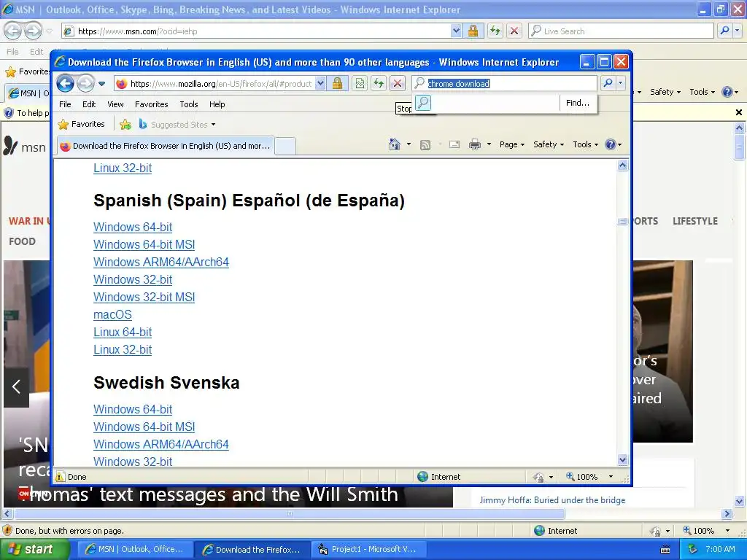
Task: Click the Help question mark icon in the front window
Action: coord(611,144)
